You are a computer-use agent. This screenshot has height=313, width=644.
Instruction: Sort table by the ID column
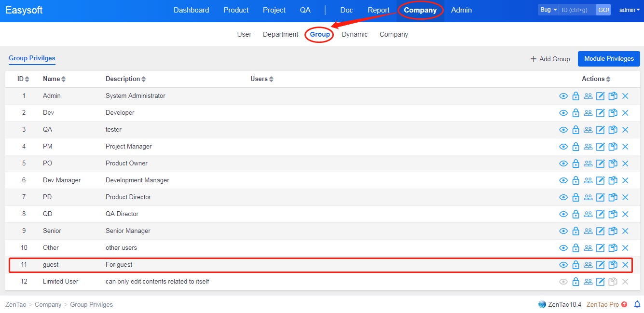[x=23, y=79]
